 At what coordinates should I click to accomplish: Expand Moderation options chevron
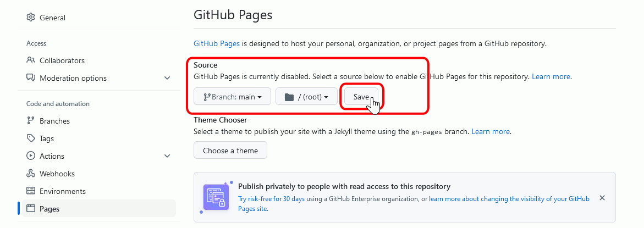[167, 78]
